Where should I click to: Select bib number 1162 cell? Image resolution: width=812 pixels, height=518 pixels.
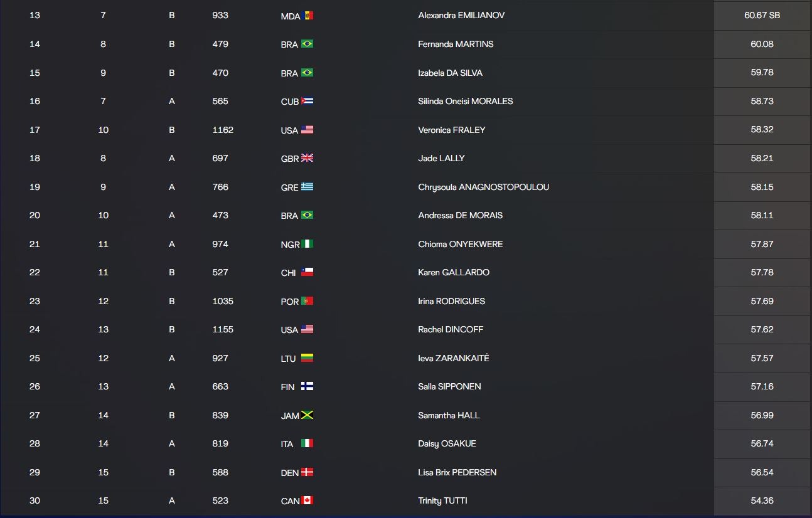pos(223,130)
